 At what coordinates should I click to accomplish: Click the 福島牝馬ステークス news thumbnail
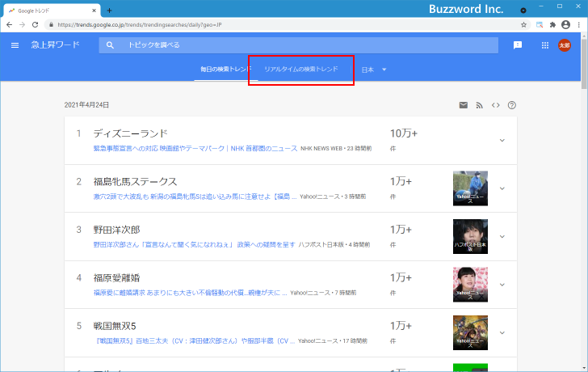point(470,188)
